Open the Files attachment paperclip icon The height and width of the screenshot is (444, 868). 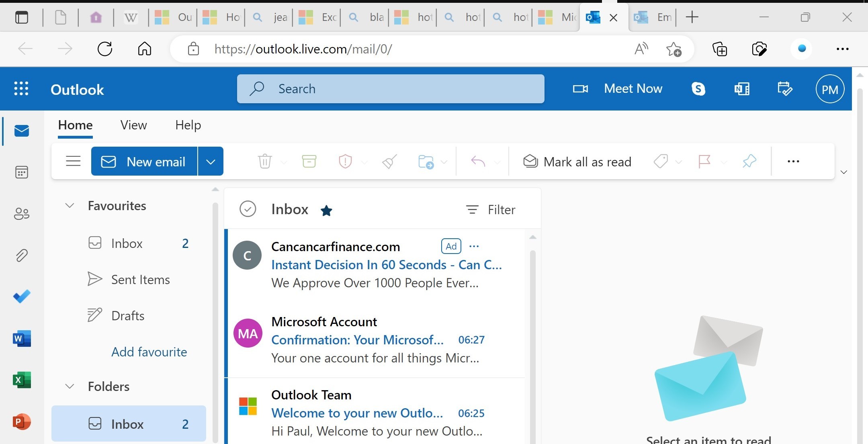21,255
